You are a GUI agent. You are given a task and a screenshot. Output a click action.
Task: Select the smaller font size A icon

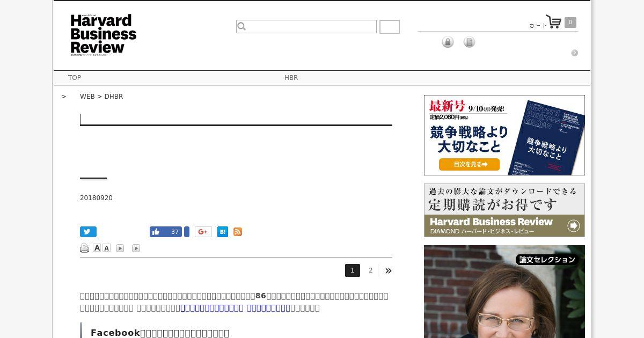coord(107,248)
